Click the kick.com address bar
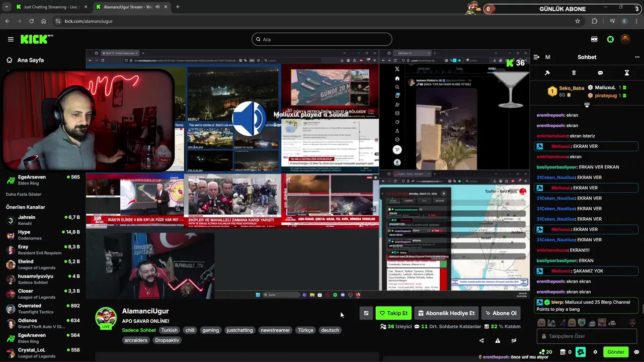The width and height of the screenshot is (644, 362). coord(317,21)
